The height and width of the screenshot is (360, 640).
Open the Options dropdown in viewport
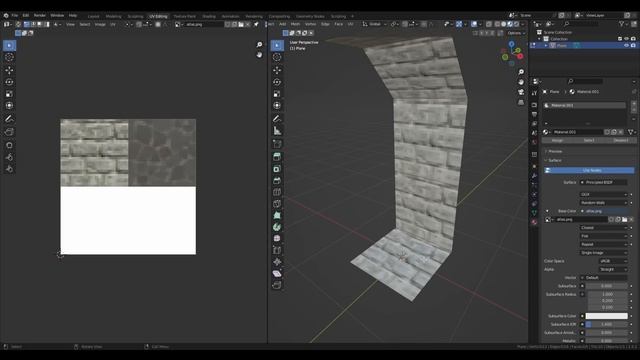[516, 33]
